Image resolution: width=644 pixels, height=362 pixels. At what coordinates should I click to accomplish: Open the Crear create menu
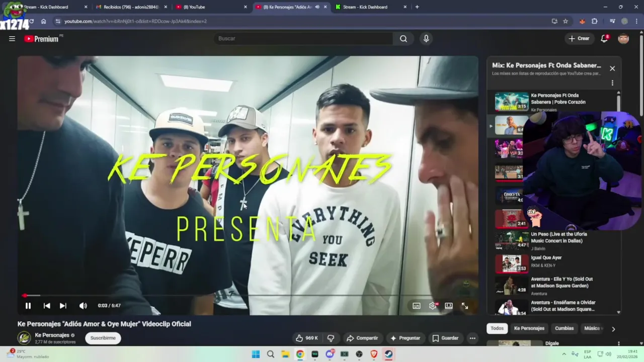click(x=579, y=39)
